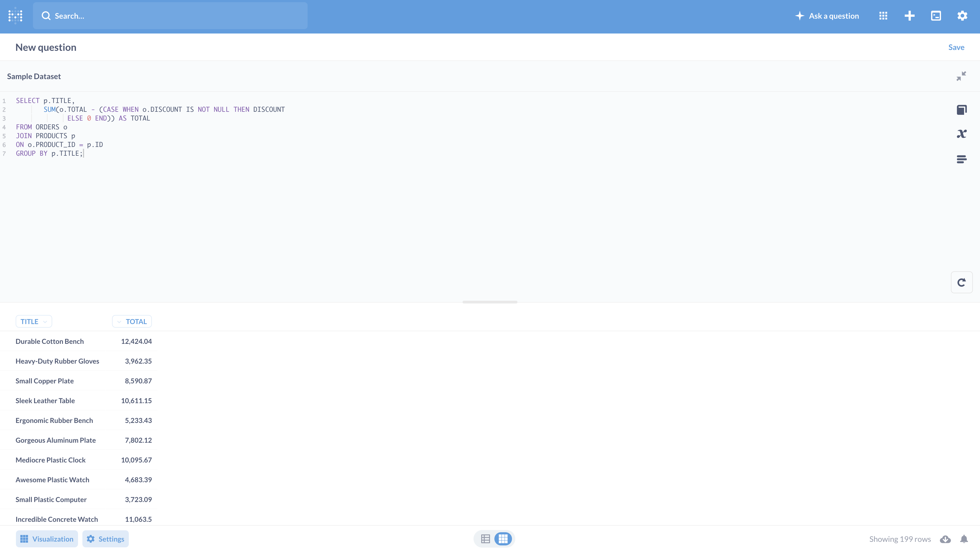Focus the Search input field
Viewport: 980px width, 552px height.
point(170,16)
